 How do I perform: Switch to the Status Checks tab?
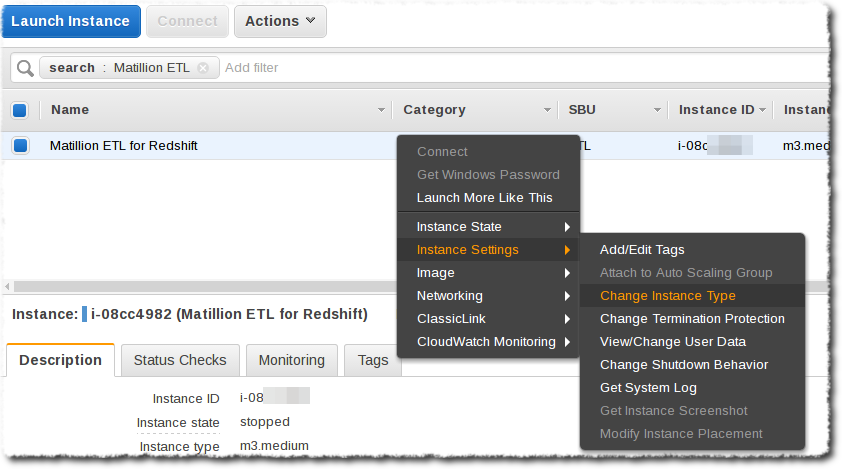pos(180,360)
